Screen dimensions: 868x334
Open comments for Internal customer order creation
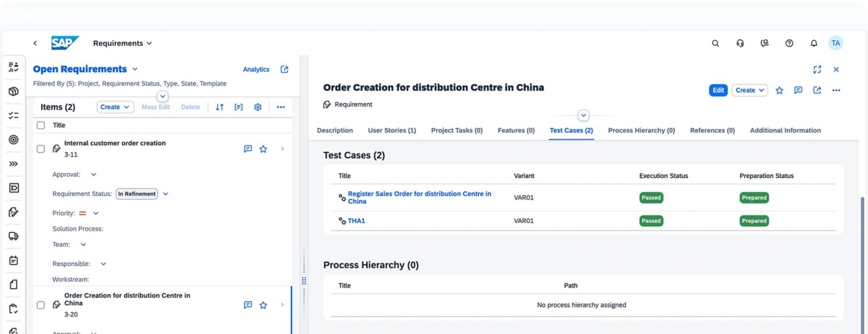click(248, 149)
